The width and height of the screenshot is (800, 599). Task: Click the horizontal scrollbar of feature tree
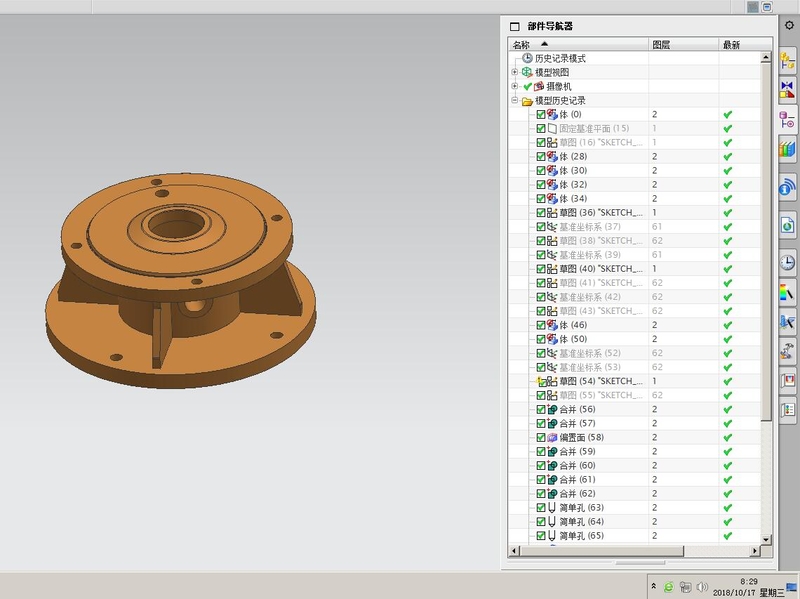602,551
